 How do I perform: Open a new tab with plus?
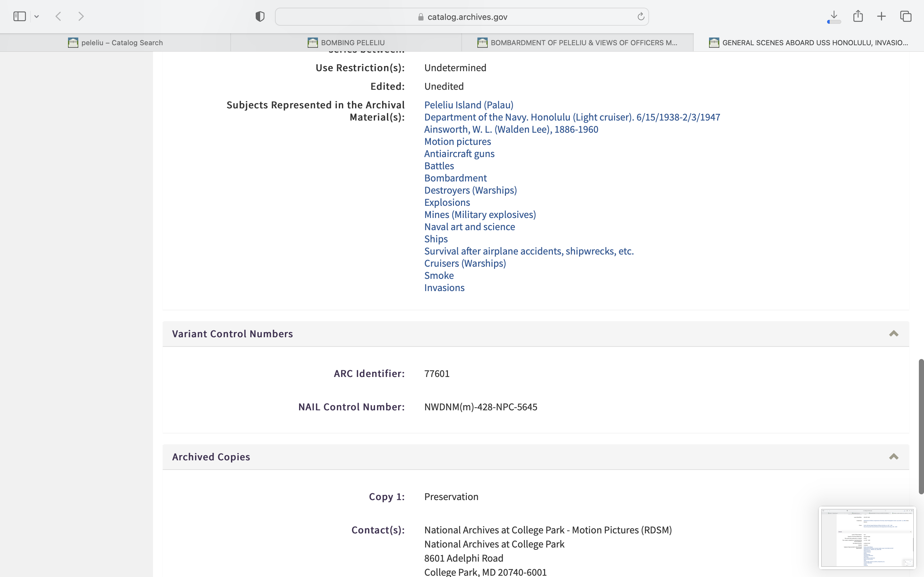[881, 16]
